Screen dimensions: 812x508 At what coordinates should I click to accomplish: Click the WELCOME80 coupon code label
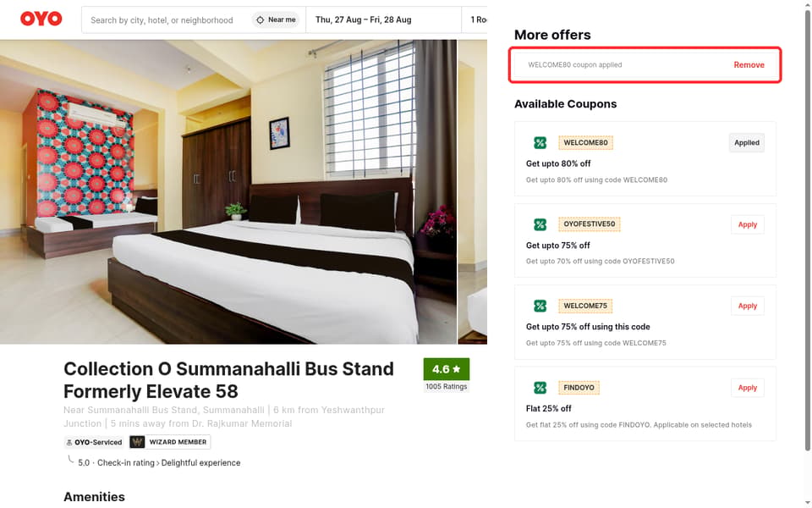pos(585,142)
